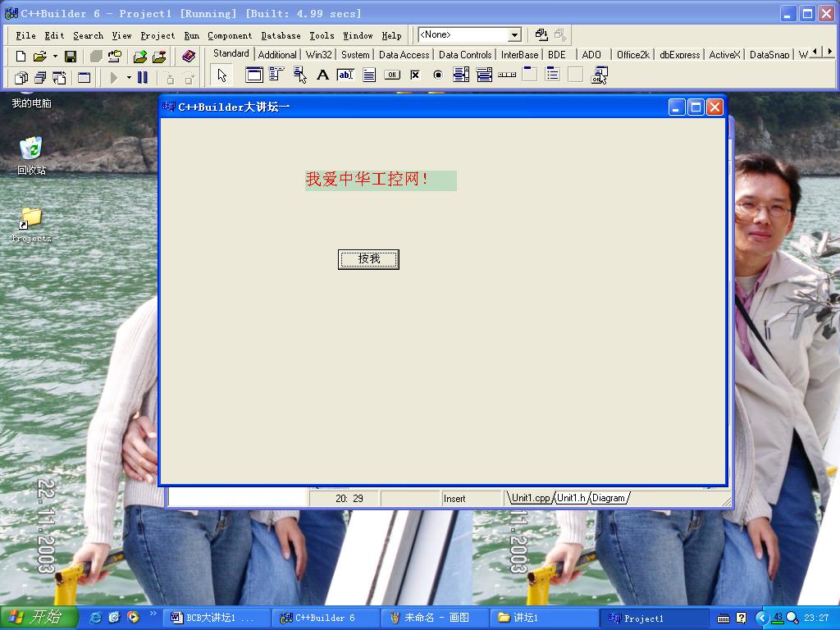Open the <None> desktop layout dropdown
This screenshot has height=630, width=840.
(515, 35)
